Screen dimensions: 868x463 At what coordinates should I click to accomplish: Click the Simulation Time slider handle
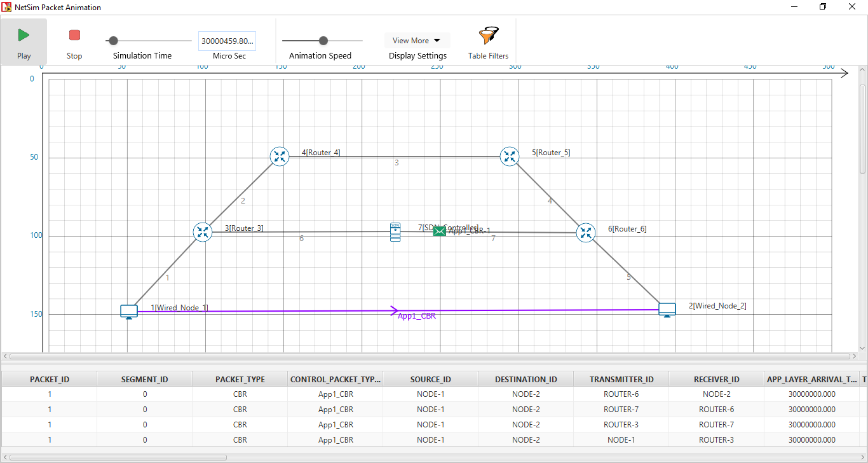click(x=113, y=41)
